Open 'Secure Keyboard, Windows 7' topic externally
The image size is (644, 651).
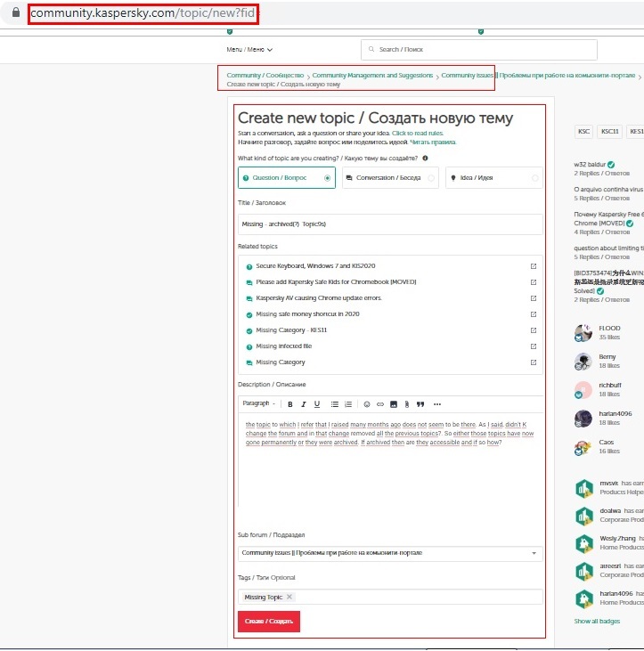coord(534,266)
